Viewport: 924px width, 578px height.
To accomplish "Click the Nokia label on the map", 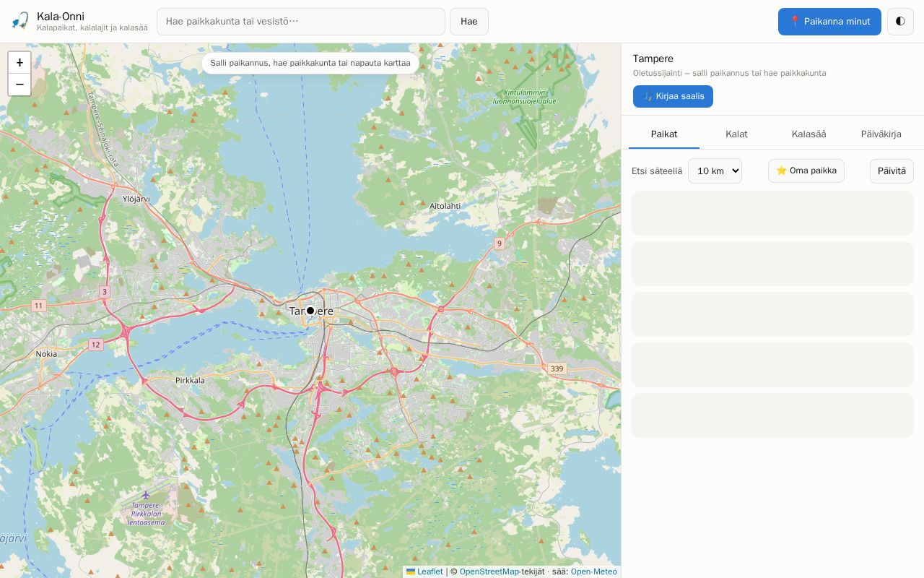I will pyautogui.click(x=46, y=354).
